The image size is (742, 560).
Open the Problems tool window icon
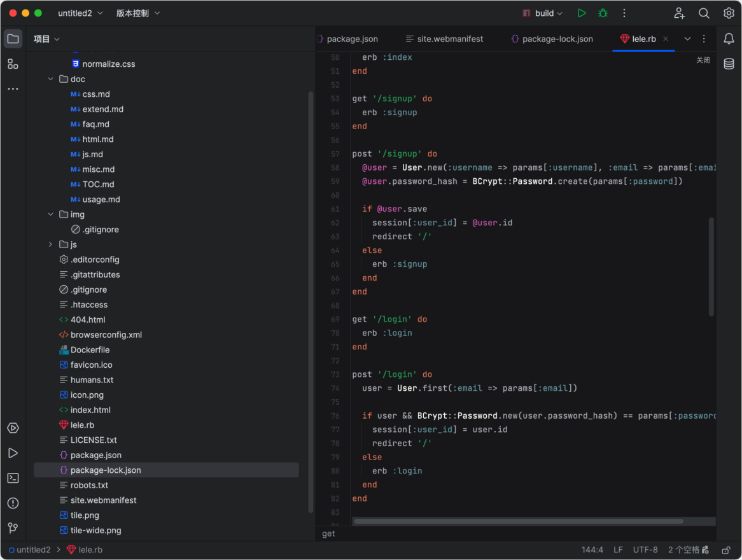pos(13,503)
